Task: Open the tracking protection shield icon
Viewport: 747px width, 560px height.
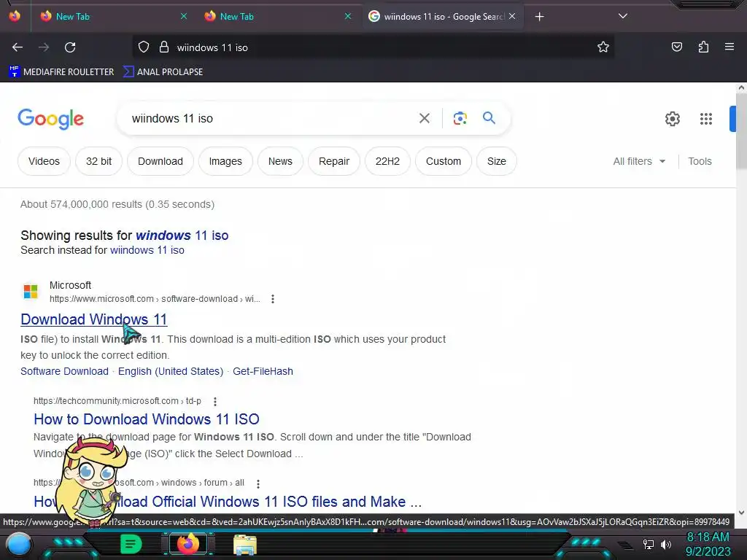Action: 144,47
